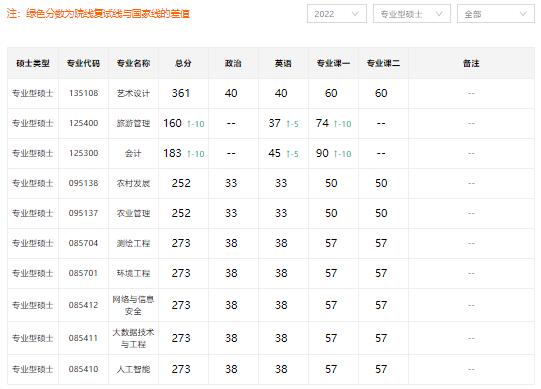Click the 专业课一 column header
The image size is (541, 389).
(333, 63)
